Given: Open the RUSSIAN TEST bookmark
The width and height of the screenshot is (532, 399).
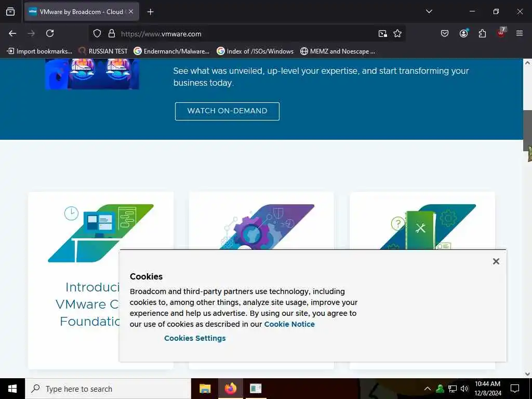Looking at the screenshot, I should click(103, 51).
